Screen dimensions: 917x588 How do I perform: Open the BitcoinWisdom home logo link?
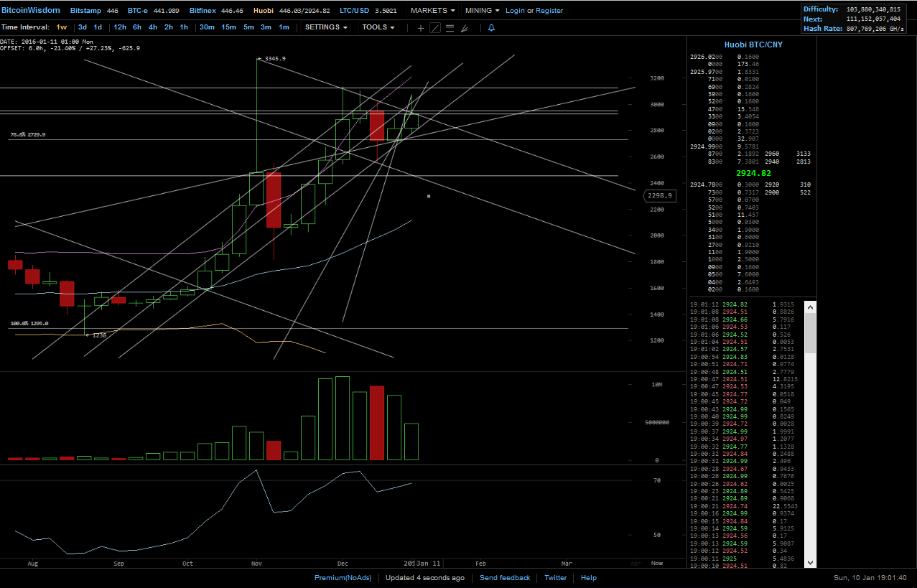click(x=30, y=11)
